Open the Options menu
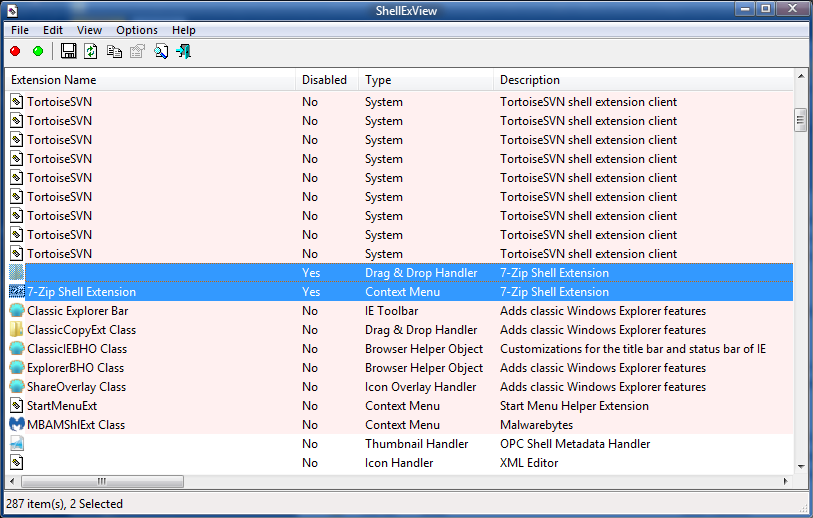813x518 pixels. pyautogui.click(x=137, y=30)
